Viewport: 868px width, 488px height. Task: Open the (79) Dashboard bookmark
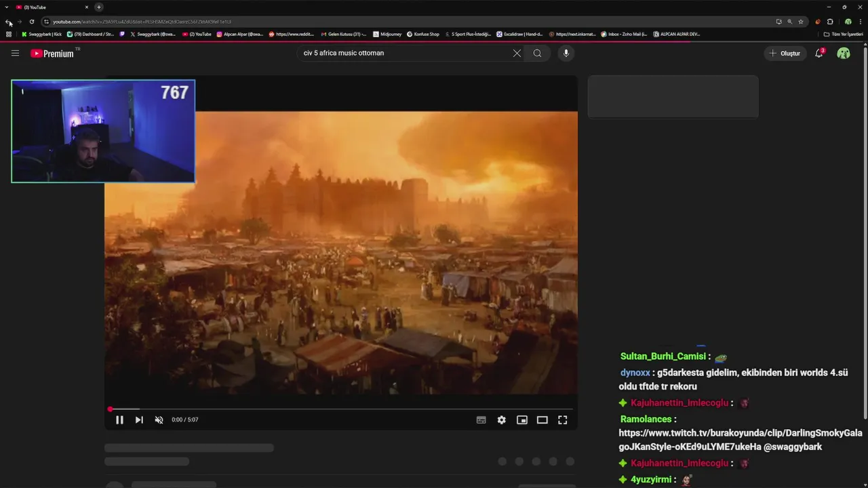coord(90,34)
